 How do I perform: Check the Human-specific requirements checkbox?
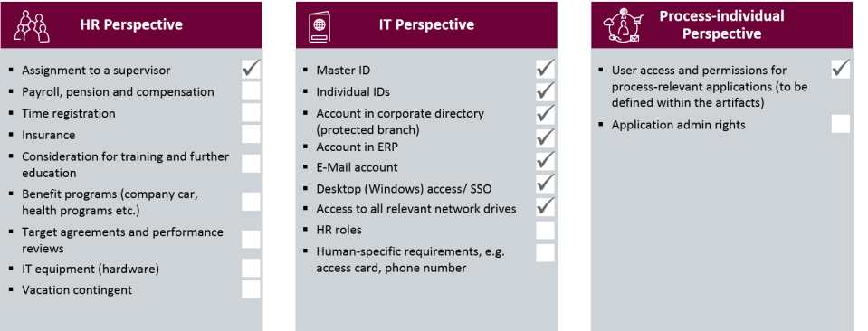545,253
